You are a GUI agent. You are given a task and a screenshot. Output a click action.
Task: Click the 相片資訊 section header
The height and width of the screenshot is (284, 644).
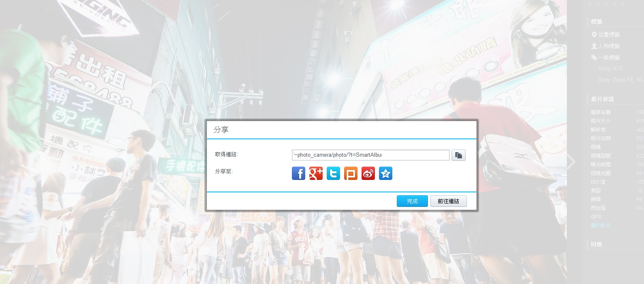[602, 99]
